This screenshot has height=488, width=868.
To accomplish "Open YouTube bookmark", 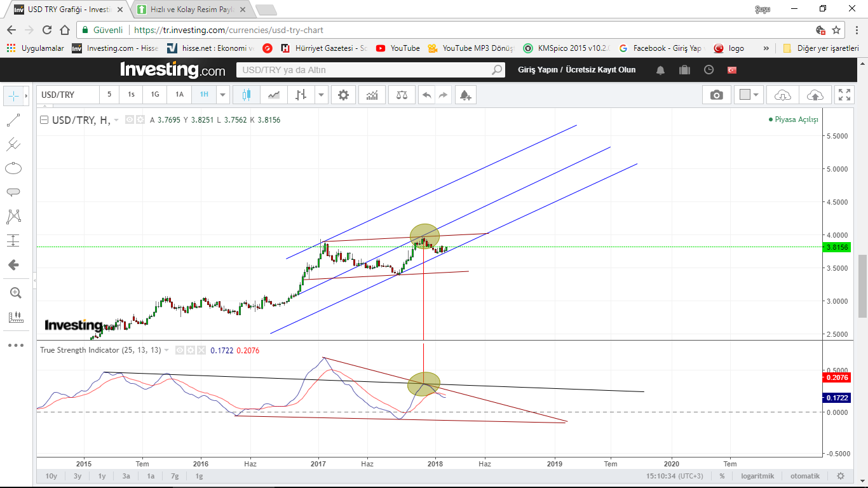I will (x=398, y=48).
